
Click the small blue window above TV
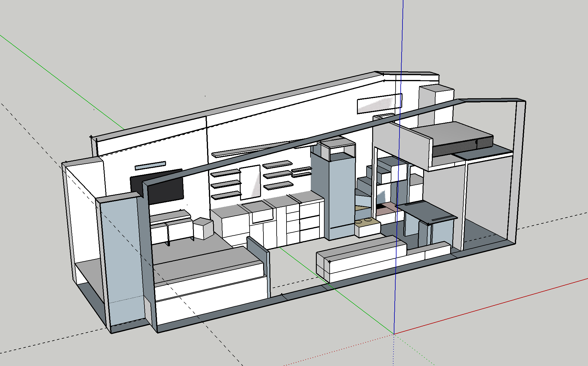pyautogui.click(x=150, y=166)
